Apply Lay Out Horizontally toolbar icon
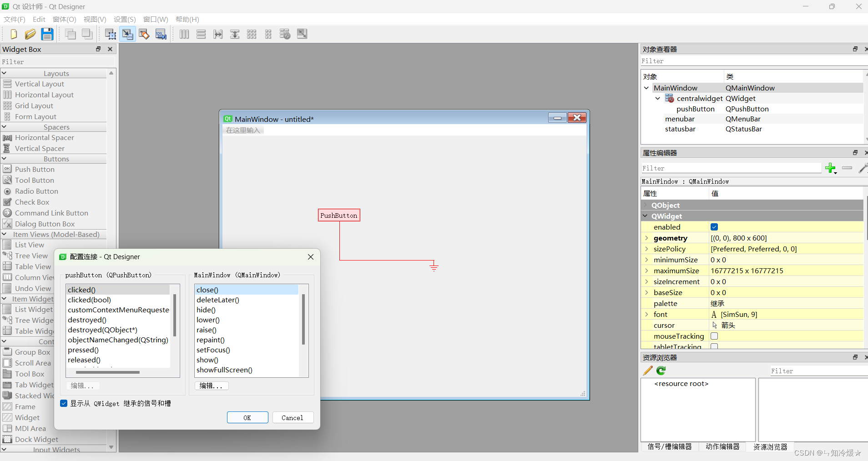This screenshot has width=868, height=461. 184,34
